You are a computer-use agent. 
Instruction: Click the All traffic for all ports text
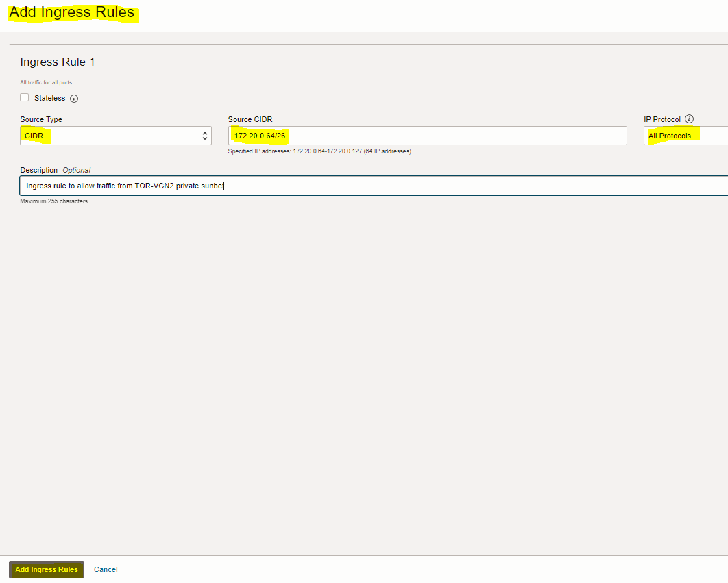click(x=46, y=83)
